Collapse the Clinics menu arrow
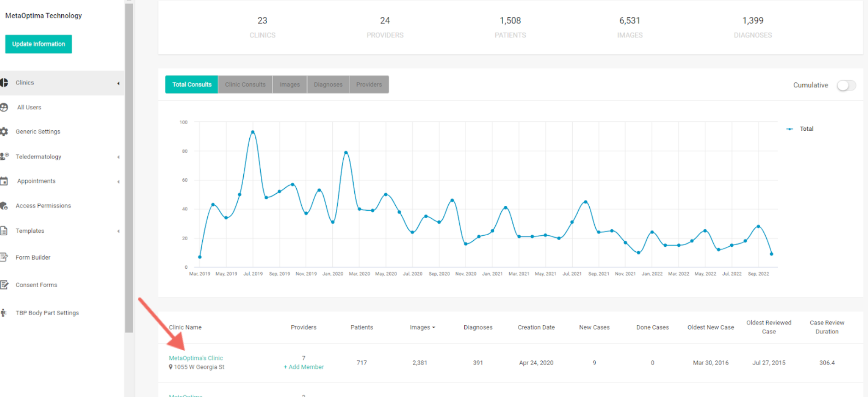The image size is (868, 417). click(118, 83)
